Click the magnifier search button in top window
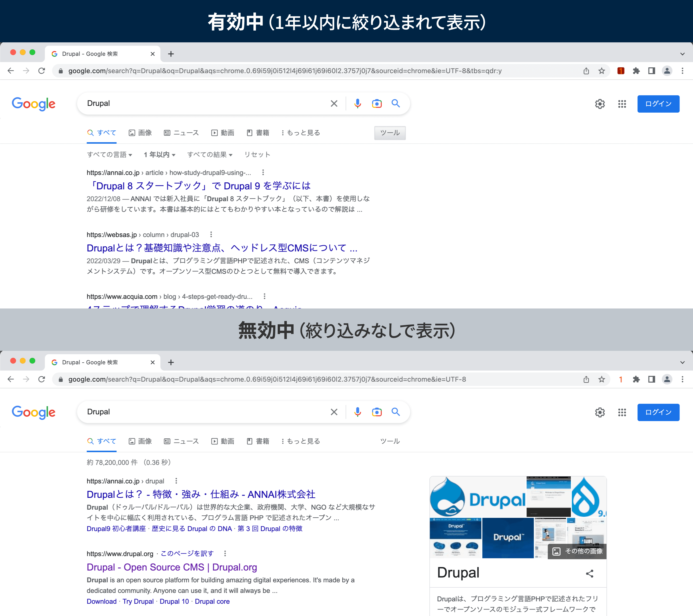693x616 pixels. 396,103
